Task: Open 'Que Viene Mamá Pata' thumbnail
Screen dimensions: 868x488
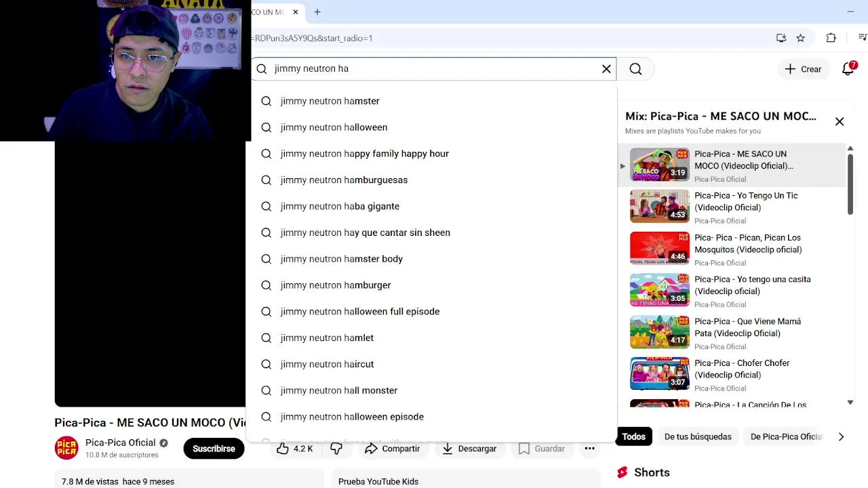Action: click(660, 331)
